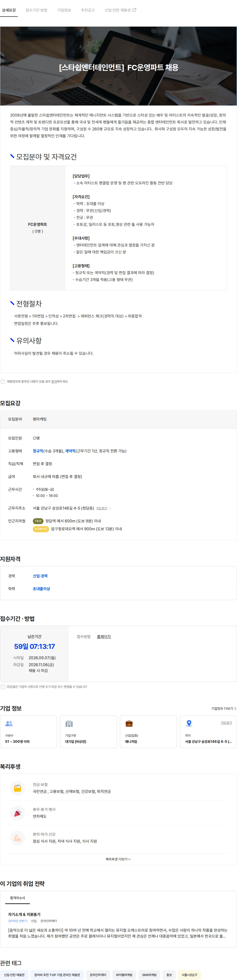Click the 수인분당선 subway line badge
The height and width of the screenshot is (980, 237).
(x=41, y=529)
